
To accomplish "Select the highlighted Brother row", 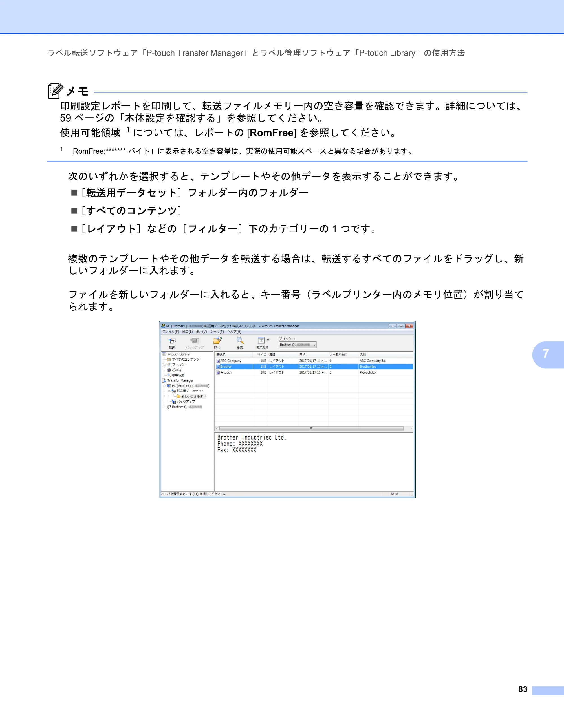I will click(x=314, y=367).
